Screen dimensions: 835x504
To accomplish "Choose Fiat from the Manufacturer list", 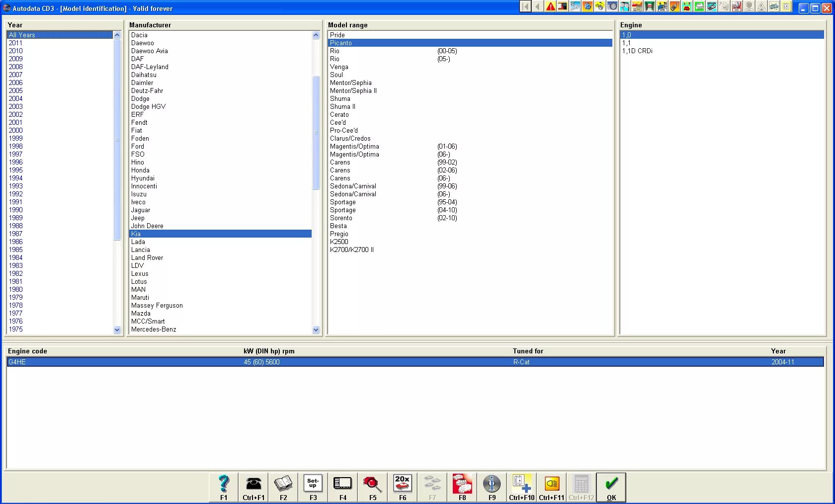I will coord(220,131).
